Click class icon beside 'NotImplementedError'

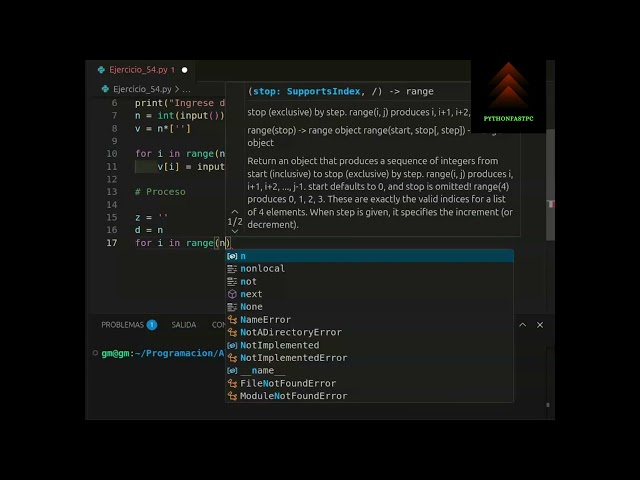click(232, 358)
